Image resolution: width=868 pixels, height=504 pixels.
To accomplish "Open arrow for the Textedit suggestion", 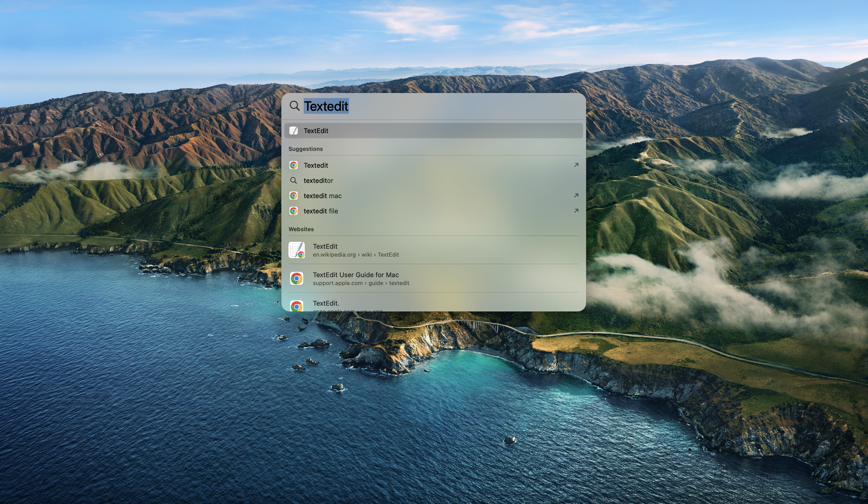I will (x=576, y=165).
